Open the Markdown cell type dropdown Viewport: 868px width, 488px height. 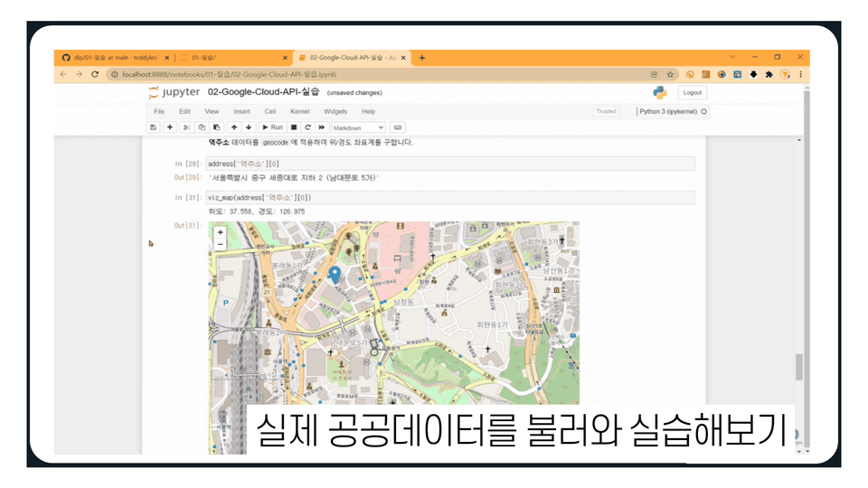pyautogui.click(x=358, y=127)
